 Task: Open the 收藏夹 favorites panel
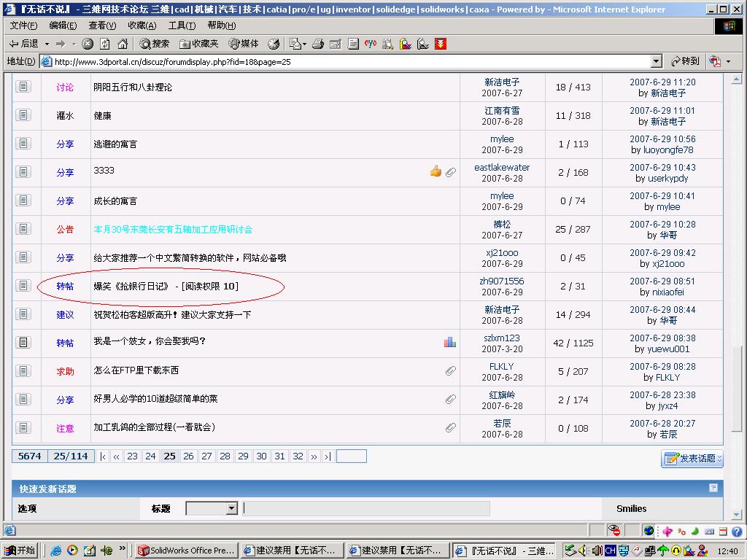(x=198, y=44)
